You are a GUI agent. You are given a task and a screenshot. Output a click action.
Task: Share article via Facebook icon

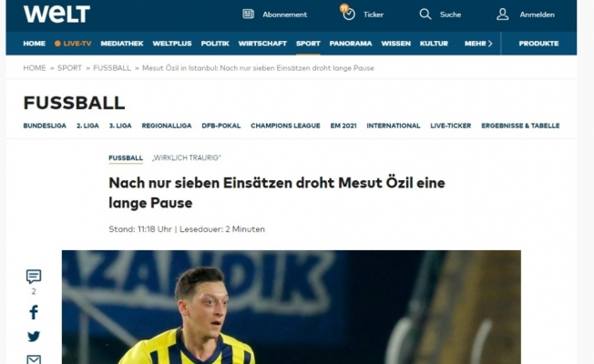click(34, 312)
